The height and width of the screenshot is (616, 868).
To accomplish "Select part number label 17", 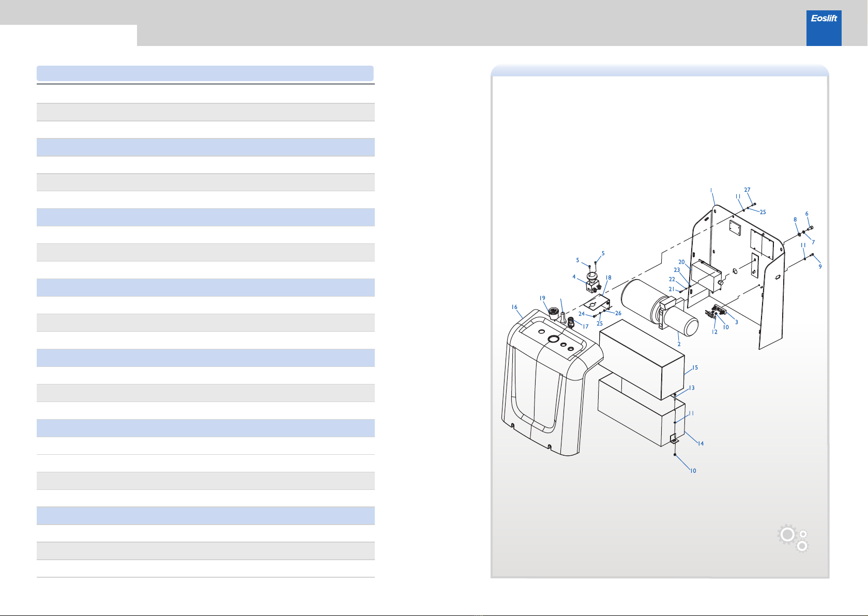I will (586, 326).
